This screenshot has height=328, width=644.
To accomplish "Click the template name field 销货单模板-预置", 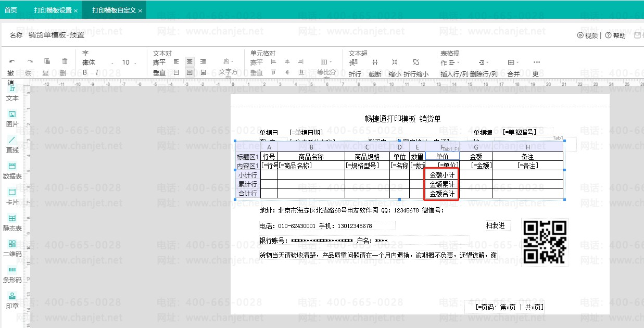I will point(56,35).
